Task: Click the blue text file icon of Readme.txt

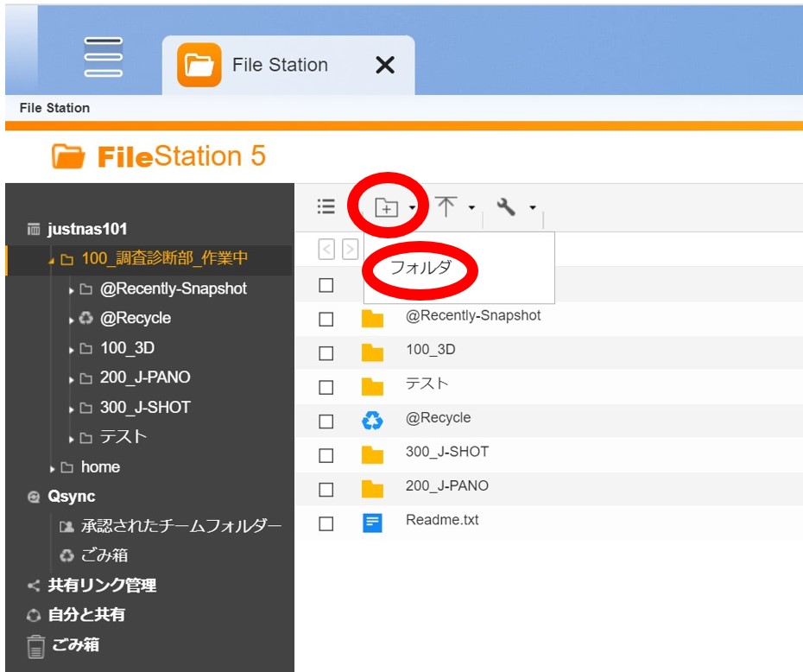Action: click(372, 523)
